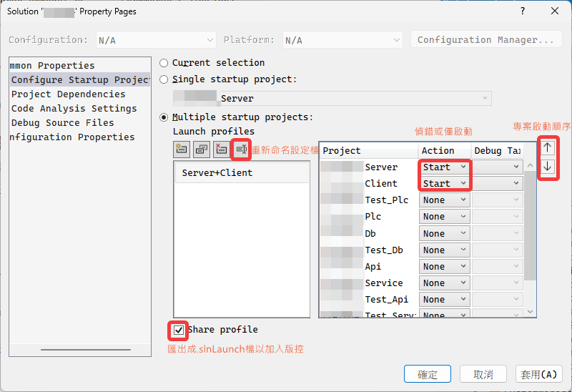The width and height of the screenshot is (572, 392).
Task: Click the project list vertical scrollbar
Action: (530, 236)
